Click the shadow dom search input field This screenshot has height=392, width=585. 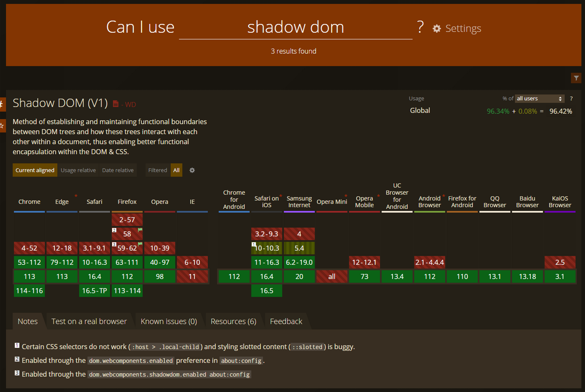[295, 27]
